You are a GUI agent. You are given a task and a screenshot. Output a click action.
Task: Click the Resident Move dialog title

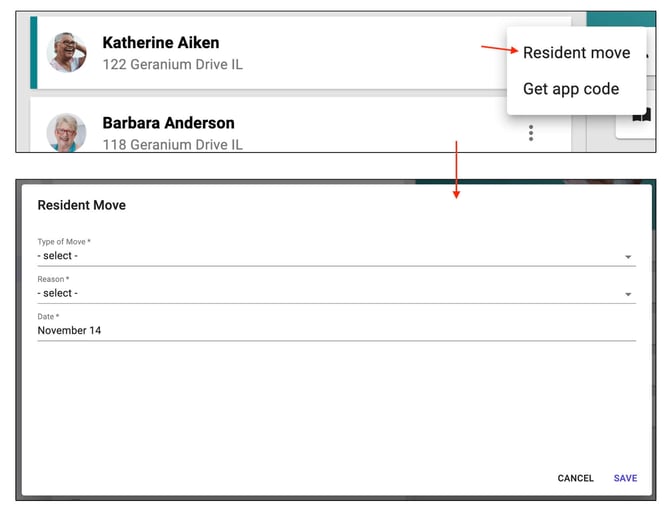click(x=81, y=205)
